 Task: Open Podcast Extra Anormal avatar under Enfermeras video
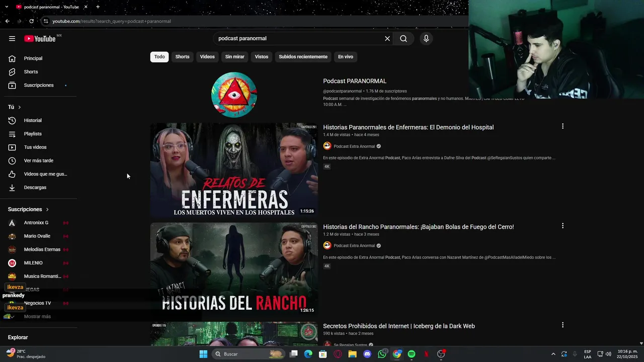pyautogui.click(x=327, y=146)
